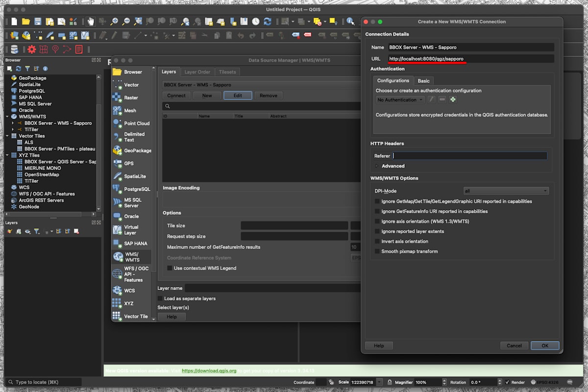588x392 pixels.
Task: Open the Layer Order tab
Action: coord(197,72)
